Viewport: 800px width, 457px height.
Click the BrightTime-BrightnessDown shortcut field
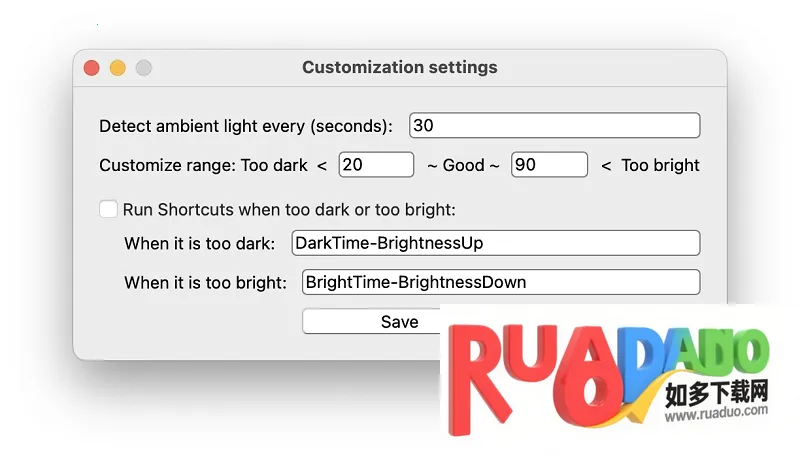click(x=500, y=282)
